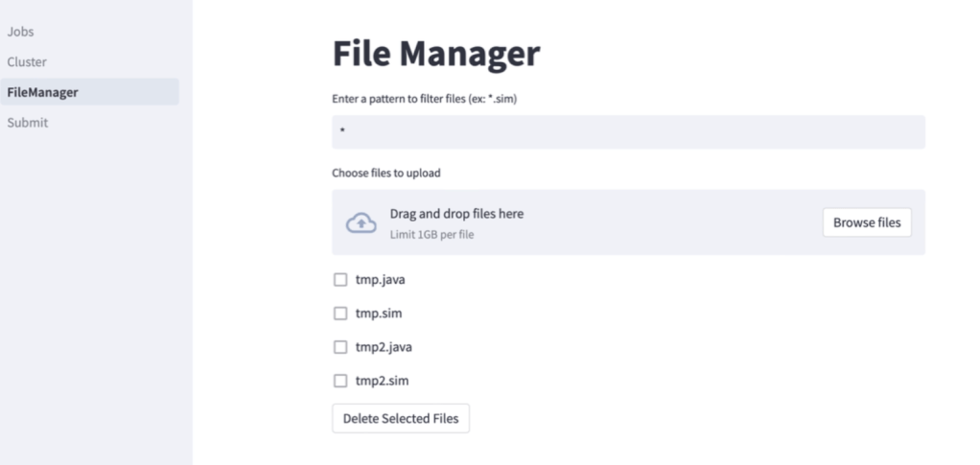Focus the file pattern filter input
980x465 pixels.
pos(628,132)
